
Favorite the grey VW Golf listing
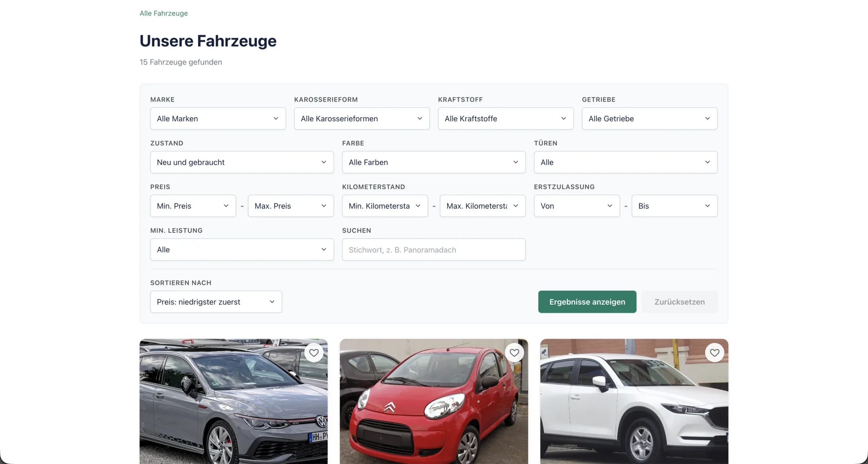coord(314,353)
